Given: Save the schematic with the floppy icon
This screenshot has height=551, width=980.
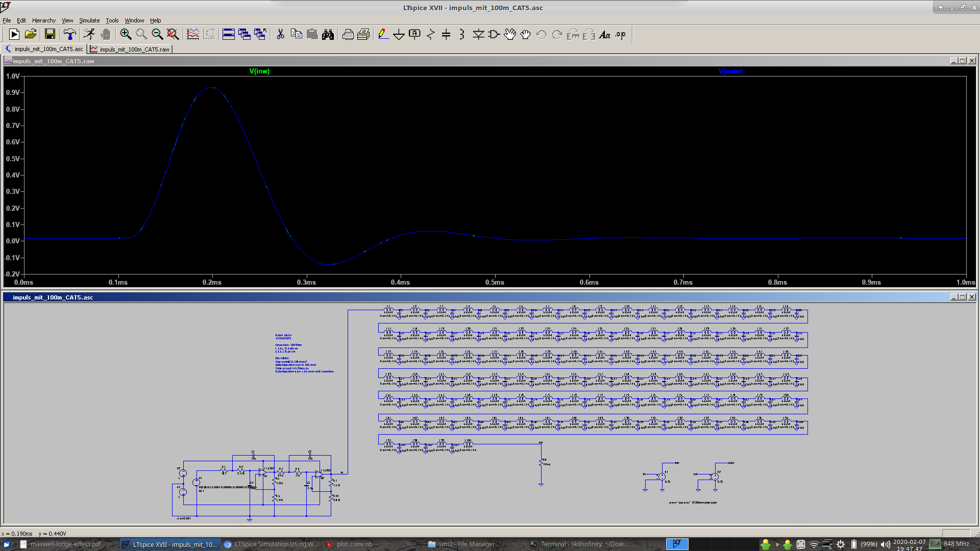Looking at the screenshot, I should (50, 34).
